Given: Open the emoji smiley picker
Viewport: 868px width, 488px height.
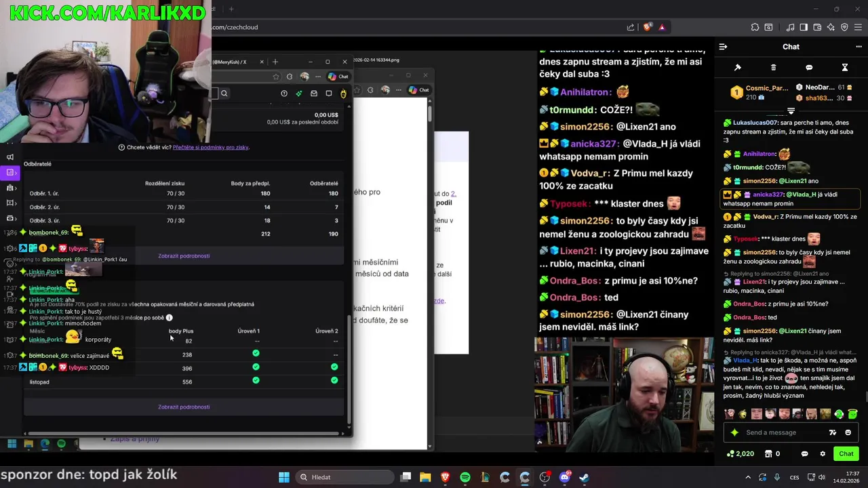Looking at the screenshot, I should point(848,432).
